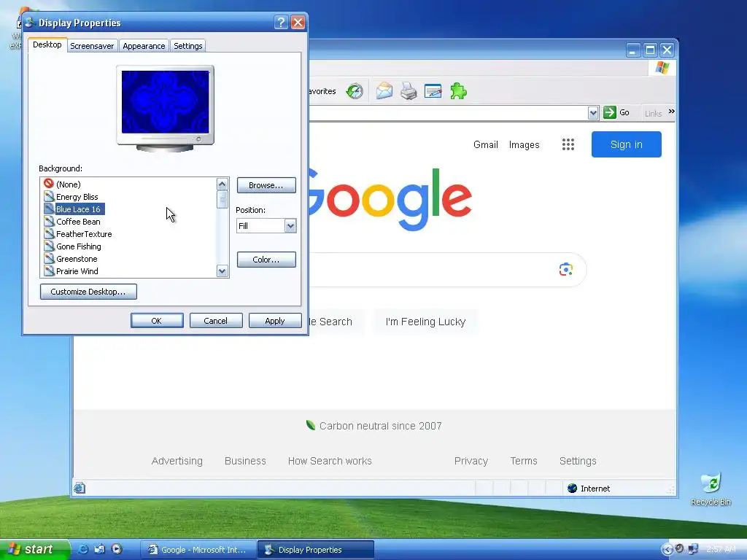Click Display Properties taskbar button
This screenshot has width=747, height=560.
pyautogui.click(x=316, y=550)
